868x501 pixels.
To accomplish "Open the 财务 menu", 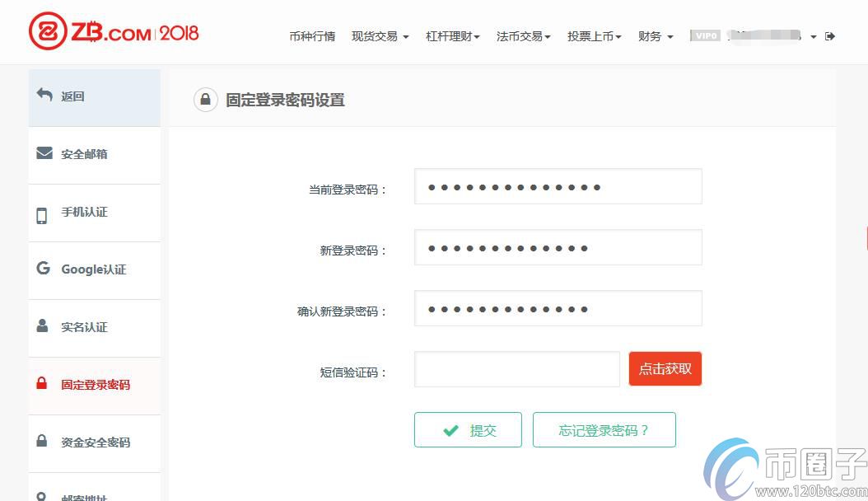I will (x=656, y=36).
